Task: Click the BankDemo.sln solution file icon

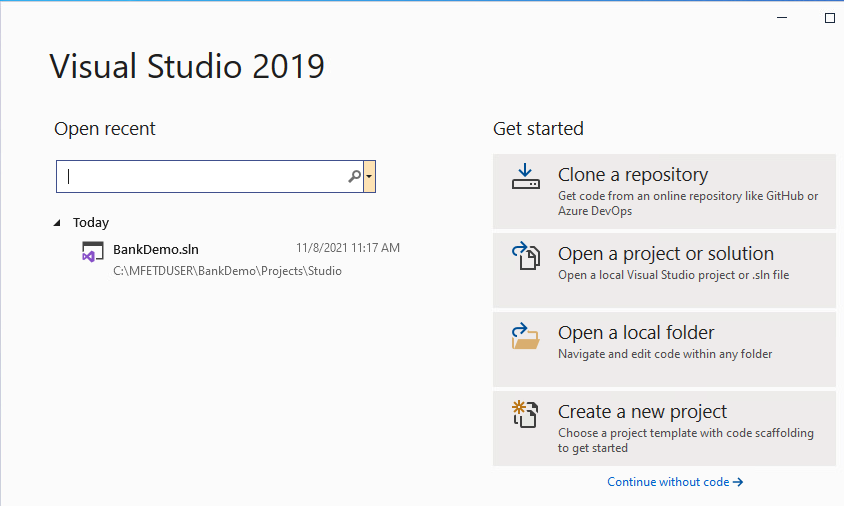Action: click(x=92, y=253)
